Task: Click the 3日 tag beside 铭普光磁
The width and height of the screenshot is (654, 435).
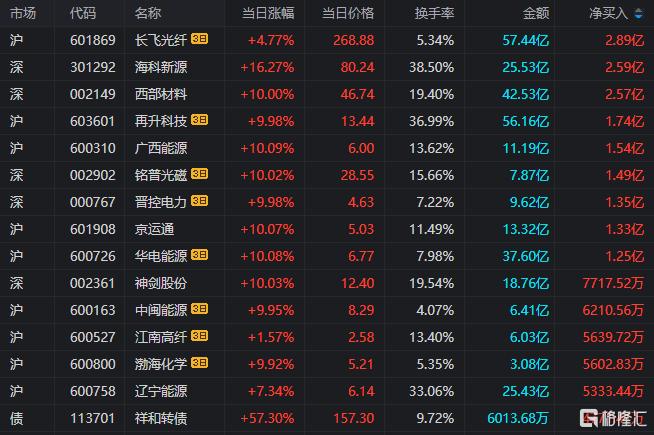Action: (199, 174)
